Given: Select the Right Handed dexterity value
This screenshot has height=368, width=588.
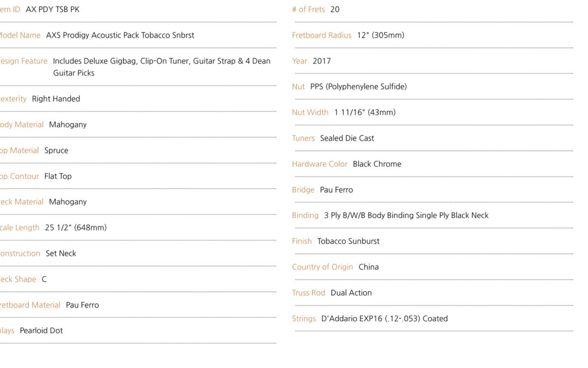Looking at the screenshot, I should (x=56, y=99).
